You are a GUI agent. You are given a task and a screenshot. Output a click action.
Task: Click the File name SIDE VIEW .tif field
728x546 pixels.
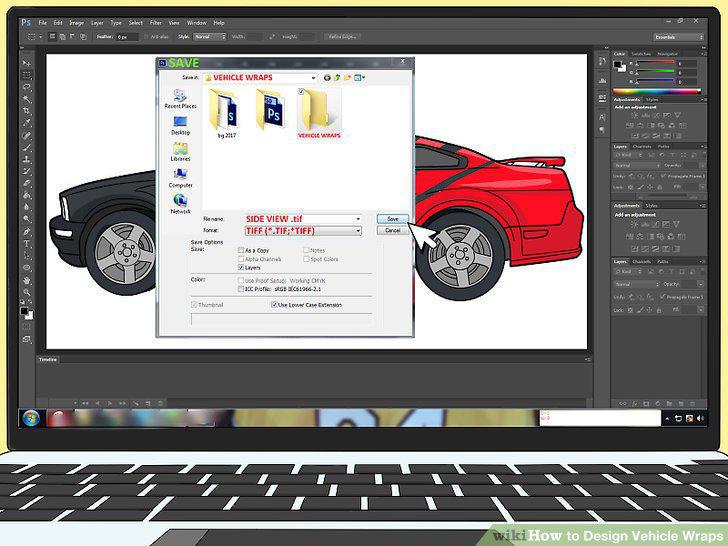[x=301, y=219]
